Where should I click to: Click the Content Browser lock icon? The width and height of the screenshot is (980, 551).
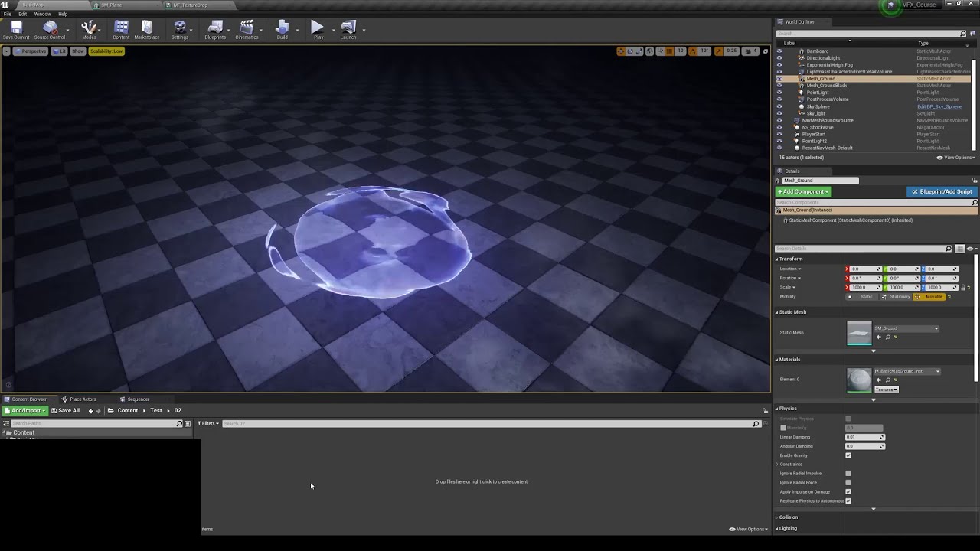[765, 411]
